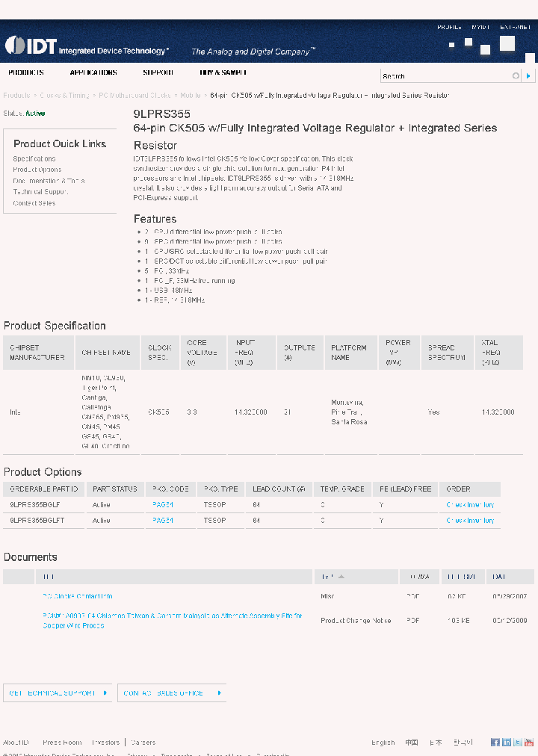Sort documents by the Type column arrow
The height and width of the screenshot is (756, 538).
[341, 577]
